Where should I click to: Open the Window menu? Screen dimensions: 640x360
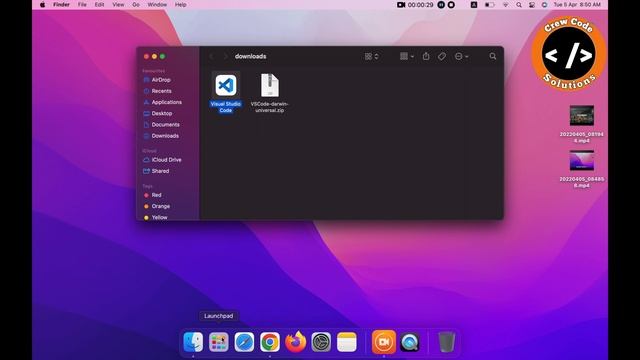point(157,4)
